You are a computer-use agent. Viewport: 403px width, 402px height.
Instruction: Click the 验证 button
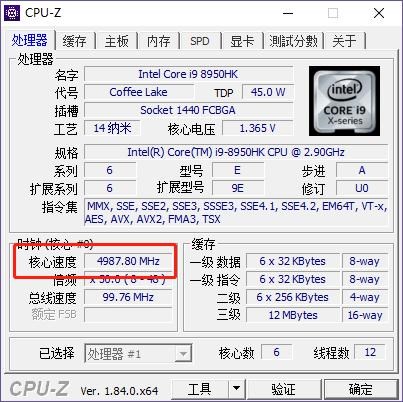pos(283,389)
